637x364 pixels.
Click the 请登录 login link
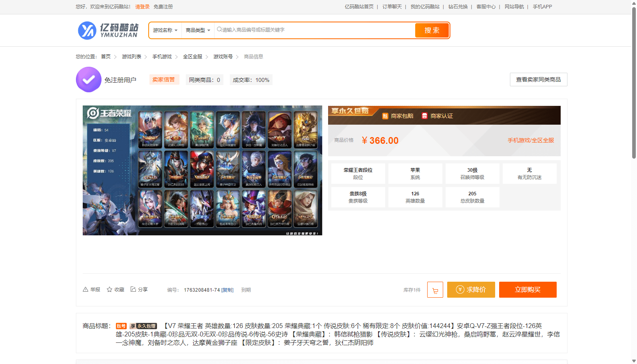142,7
